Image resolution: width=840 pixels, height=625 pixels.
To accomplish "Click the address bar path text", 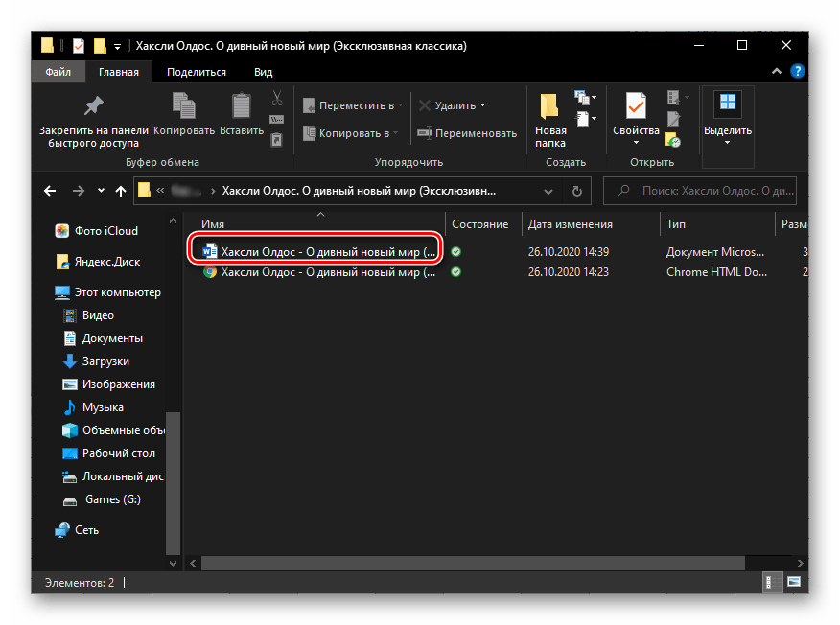I will click(359, 191).
